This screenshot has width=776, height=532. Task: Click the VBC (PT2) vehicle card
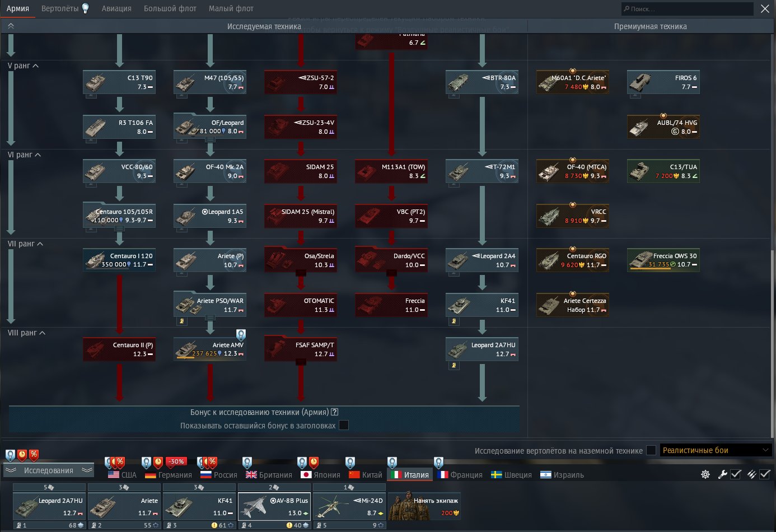[391, 216]
